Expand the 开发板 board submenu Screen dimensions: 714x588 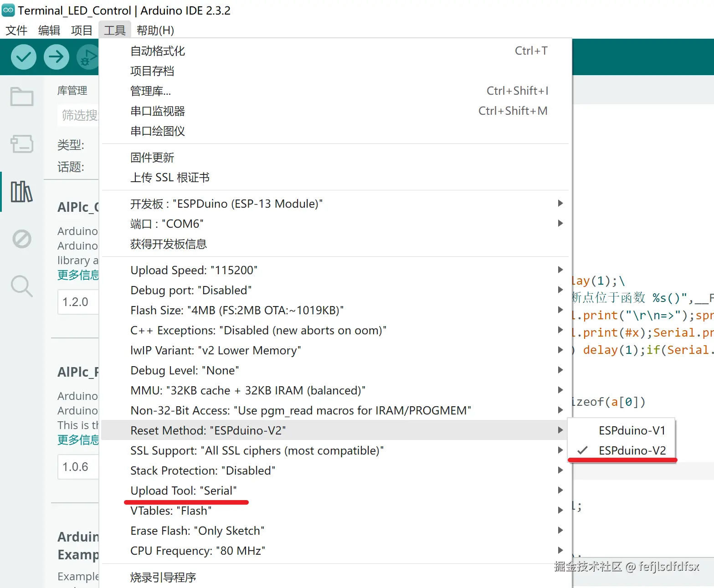tap(335, 204)
